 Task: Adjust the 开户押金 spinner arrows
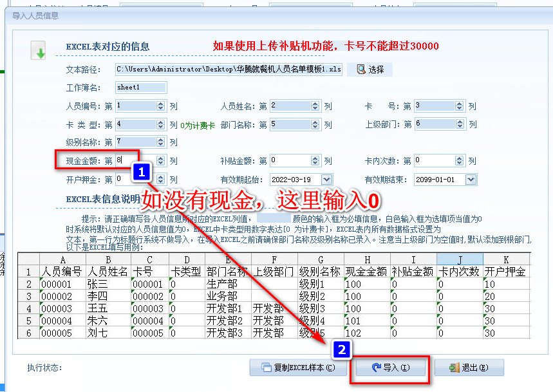click(161, 180)
